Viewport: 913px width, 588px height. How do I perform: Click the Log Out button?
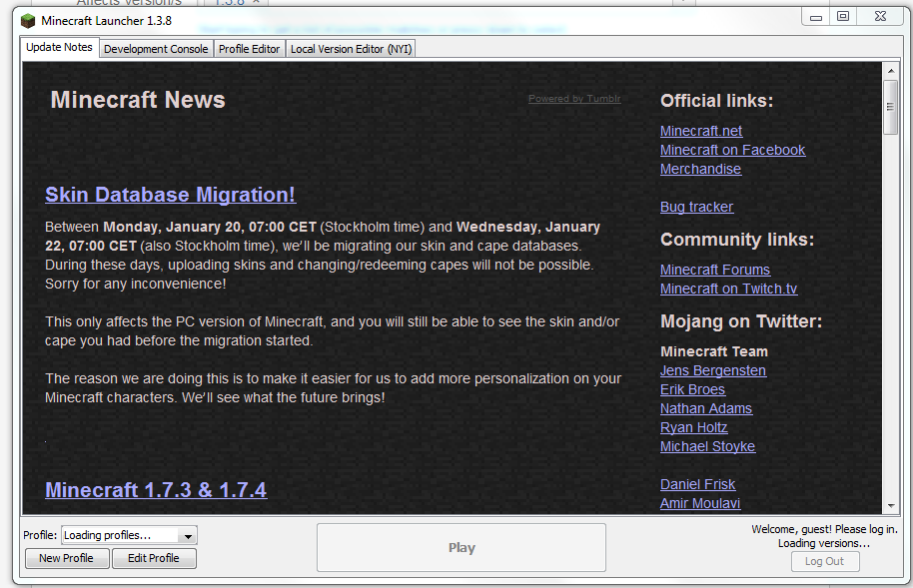[824, 561]
